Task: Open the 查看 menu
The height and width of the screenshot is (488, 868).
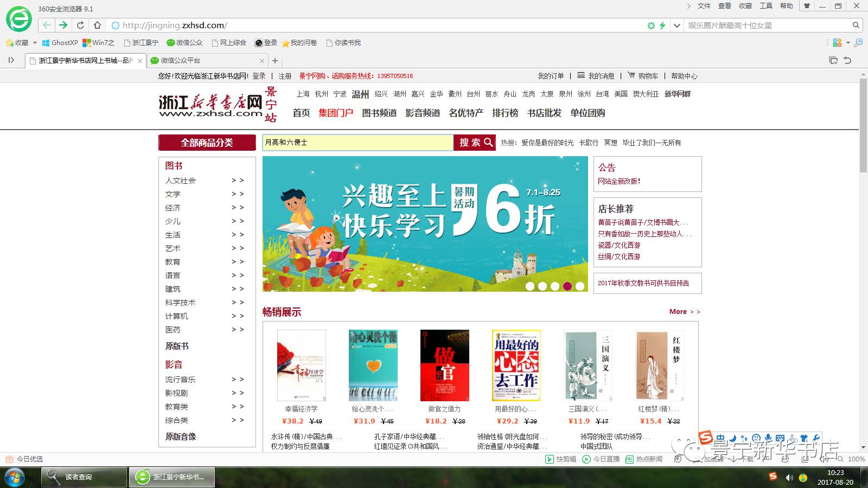Action: 725,6
